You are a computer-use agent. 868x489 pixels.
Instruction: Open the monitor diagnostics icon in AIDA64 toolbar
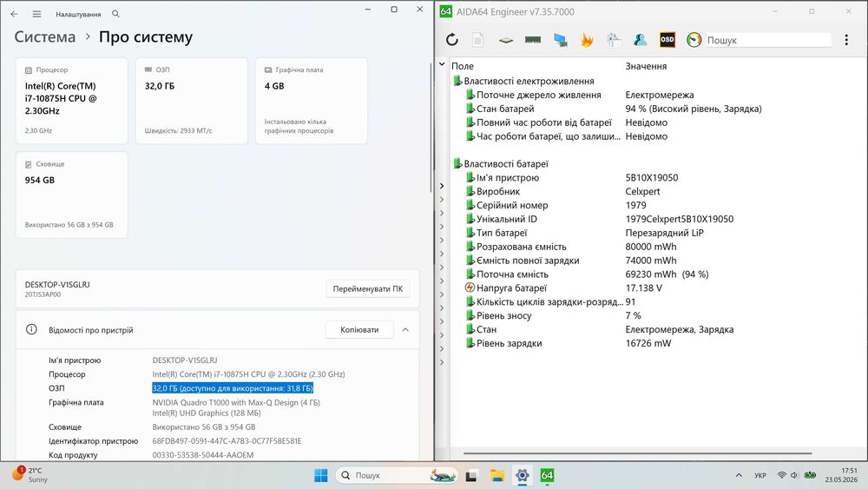pyautogui.click(x=560, y=40)
